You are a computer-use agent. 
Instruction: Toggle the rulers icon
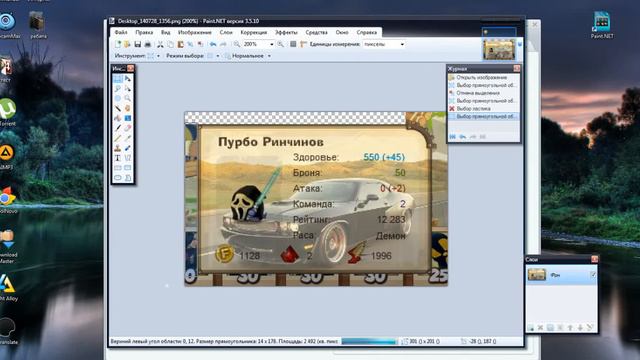click(303, 44)
